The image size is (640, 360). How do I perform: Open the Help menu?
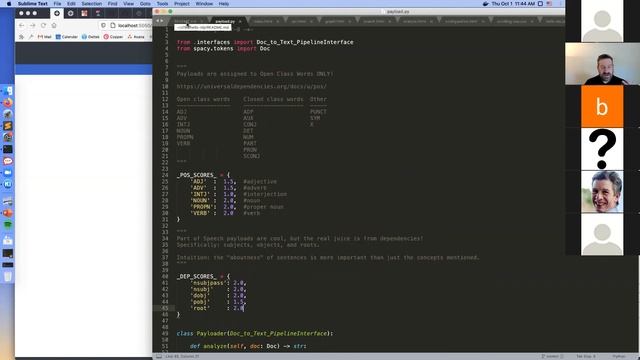tap(224, 4)
